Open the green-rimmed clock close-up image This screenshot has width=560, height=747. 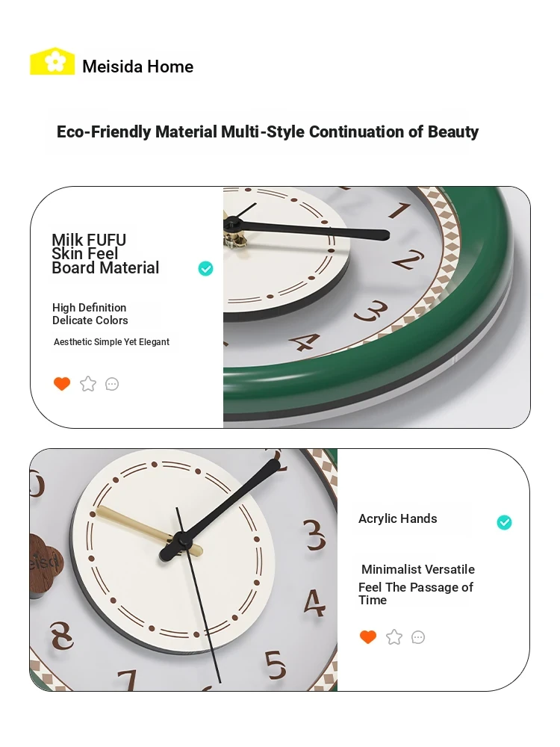point(376,307)
